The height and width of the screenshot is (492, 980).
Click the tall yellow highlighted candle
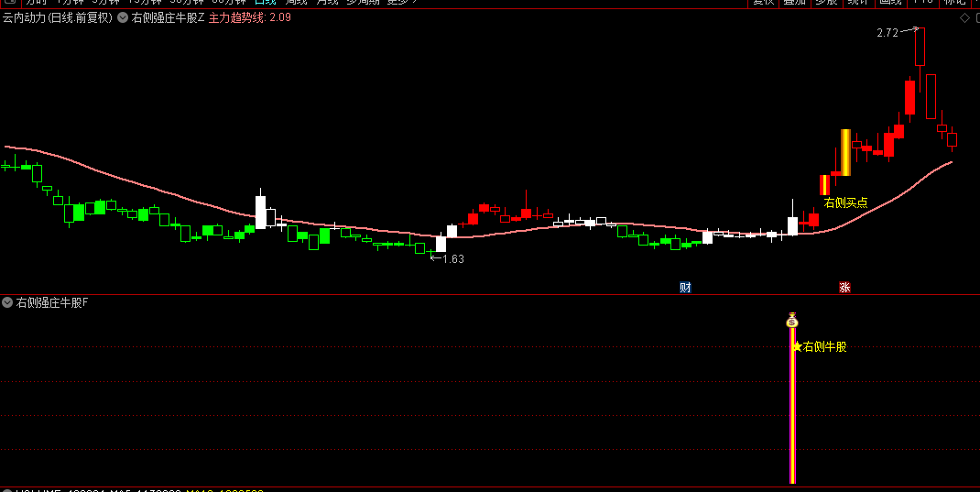point(845,152)
